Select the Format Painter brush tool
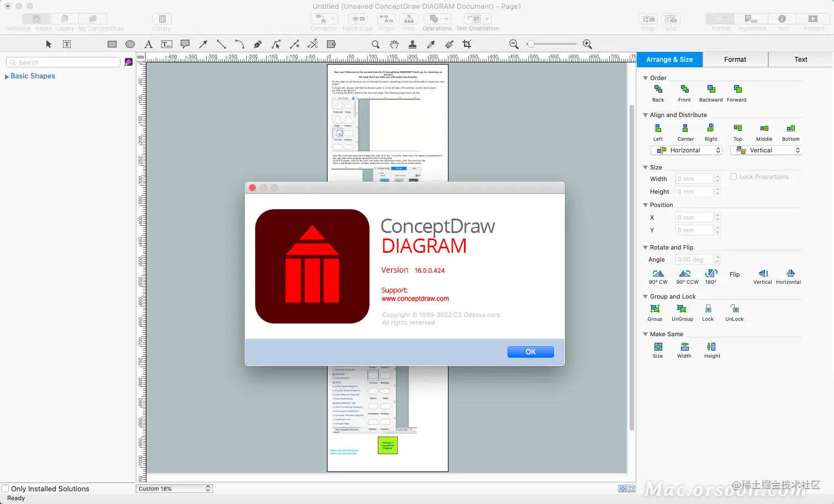Image resolution: width=834 pixels, height=504 pixels. pos(449,44)
